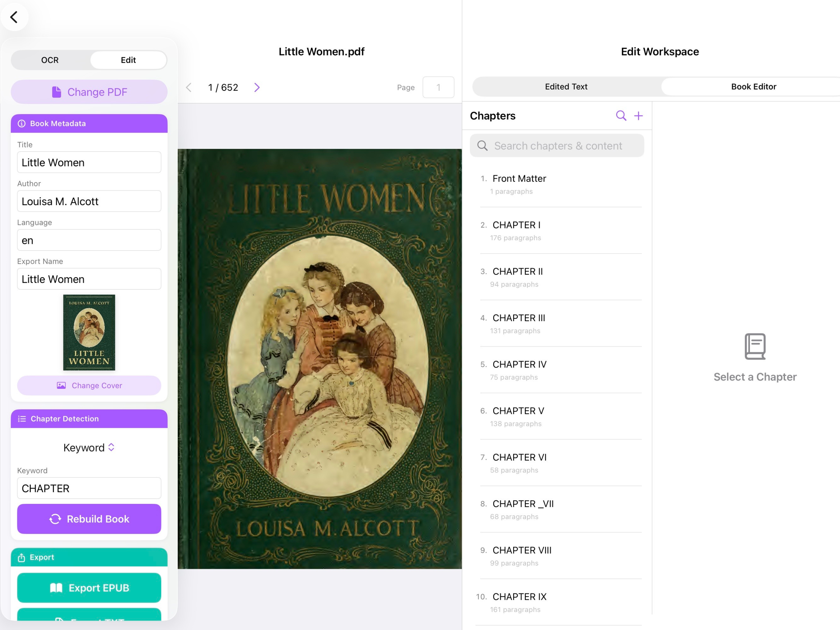Click the Change Cover image icon
Screen dimensions: 840x630
[x=61, y=386]
